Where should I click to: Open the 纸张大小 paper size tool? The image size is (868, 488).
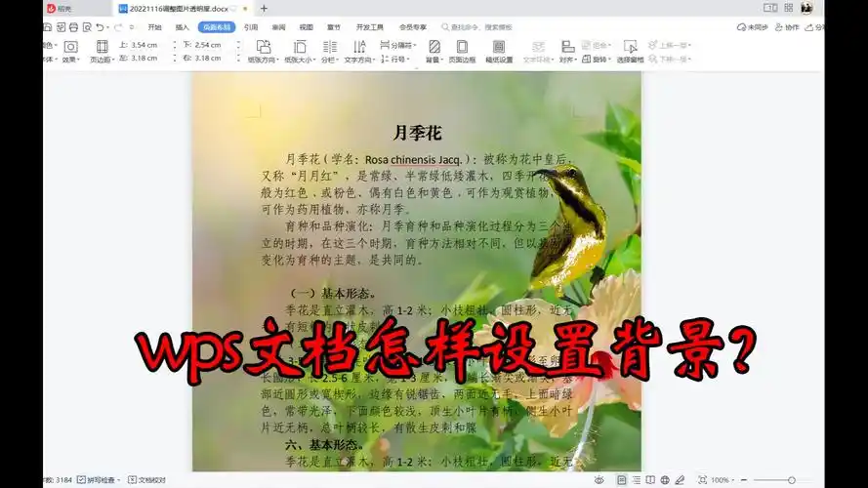[300, 52]
